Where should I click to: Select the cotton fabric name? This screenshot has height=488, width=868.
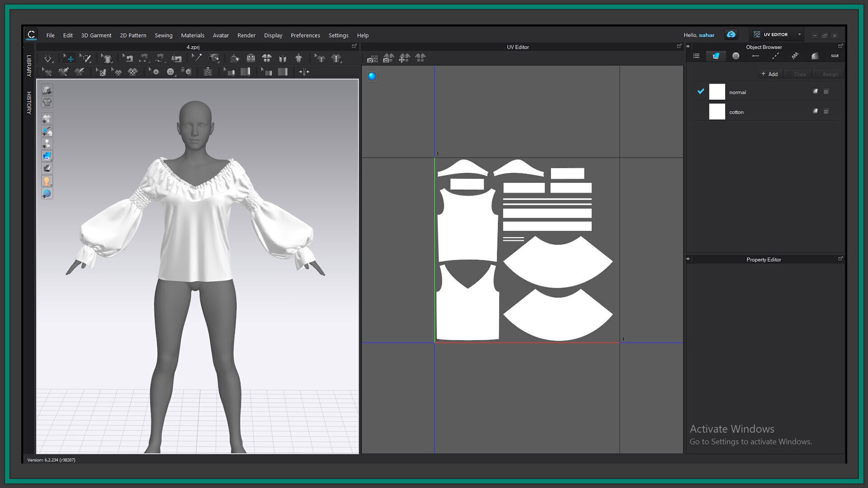(736, 112)
